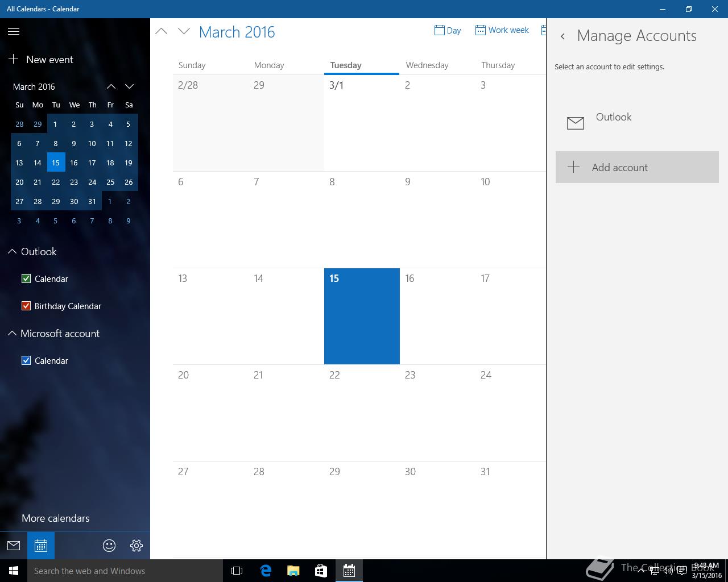Click the Add account button
728x582 pixels.
637,167
